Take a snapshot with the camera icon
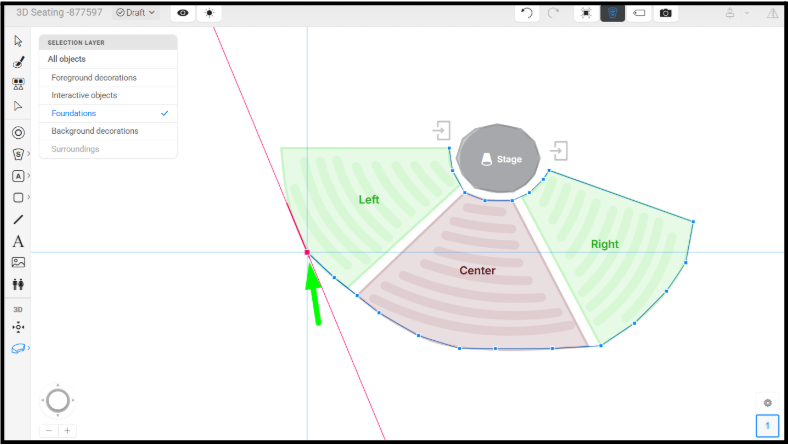Viewport: 788px width, 445px height. point(665,13)
